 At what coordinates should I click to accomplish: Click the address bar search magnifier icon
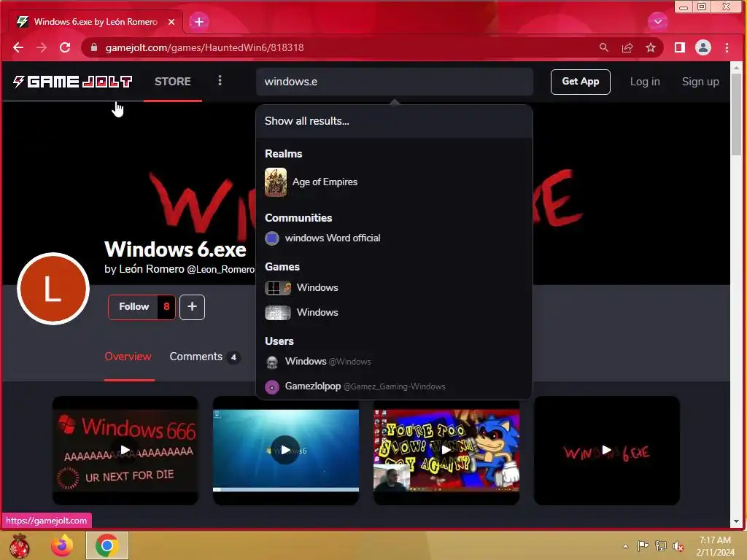click(x=603, y=47)
